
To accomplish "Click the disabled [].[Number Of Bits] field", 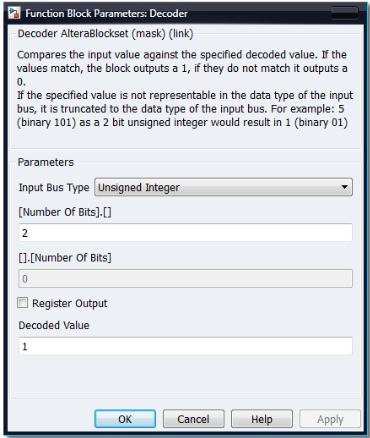I will coord(185,279).
